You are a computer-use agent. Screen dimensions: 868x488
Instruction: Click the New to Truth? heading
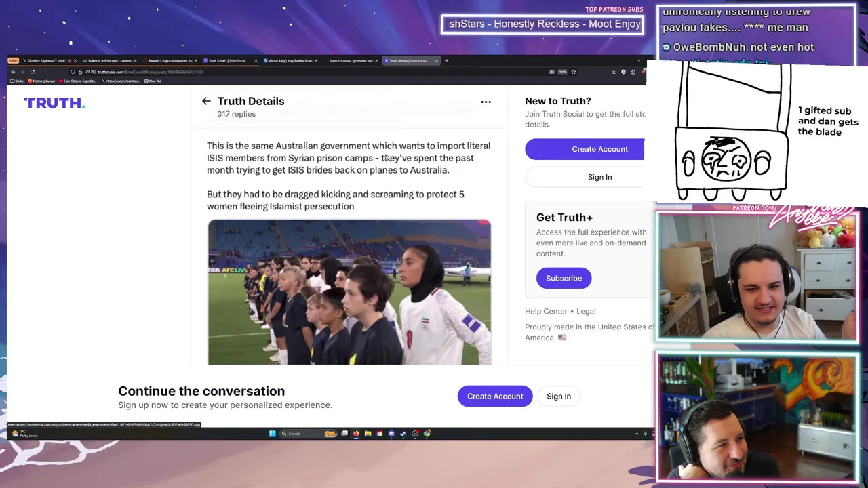coord(558,101)
